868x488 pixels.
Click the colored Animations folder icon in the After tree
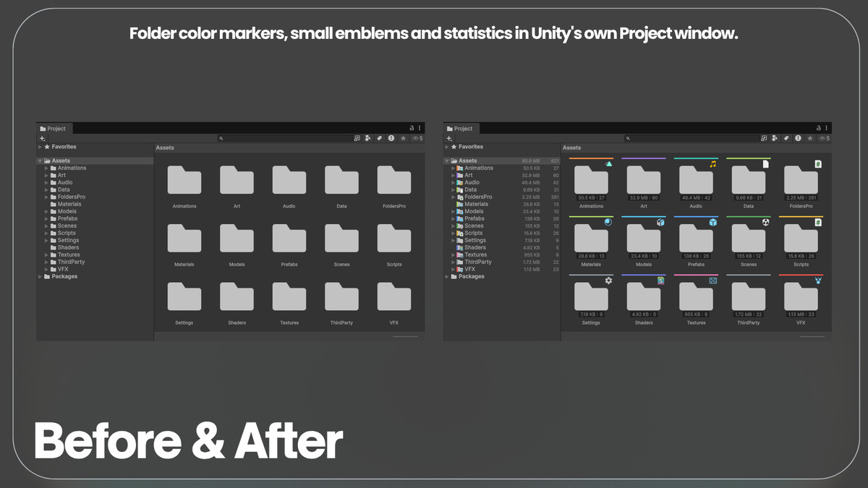point(460,168)
